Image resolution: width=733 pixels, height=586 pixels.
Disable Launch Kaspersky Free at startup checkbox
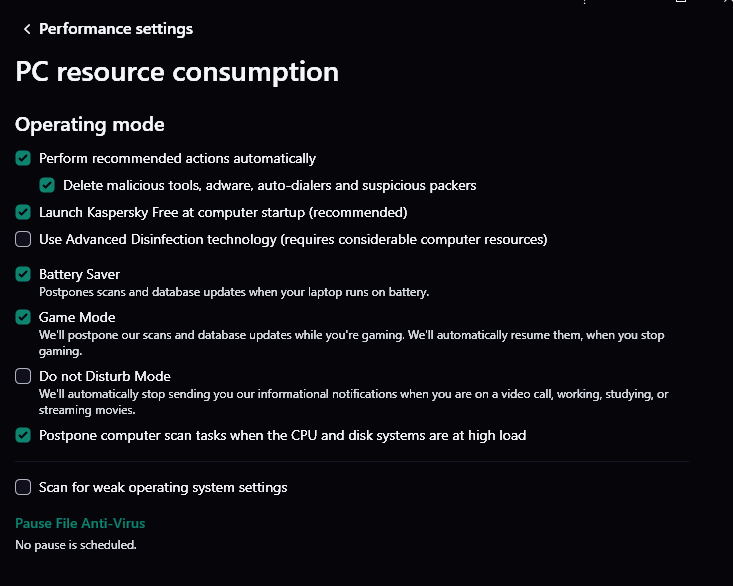23,212
